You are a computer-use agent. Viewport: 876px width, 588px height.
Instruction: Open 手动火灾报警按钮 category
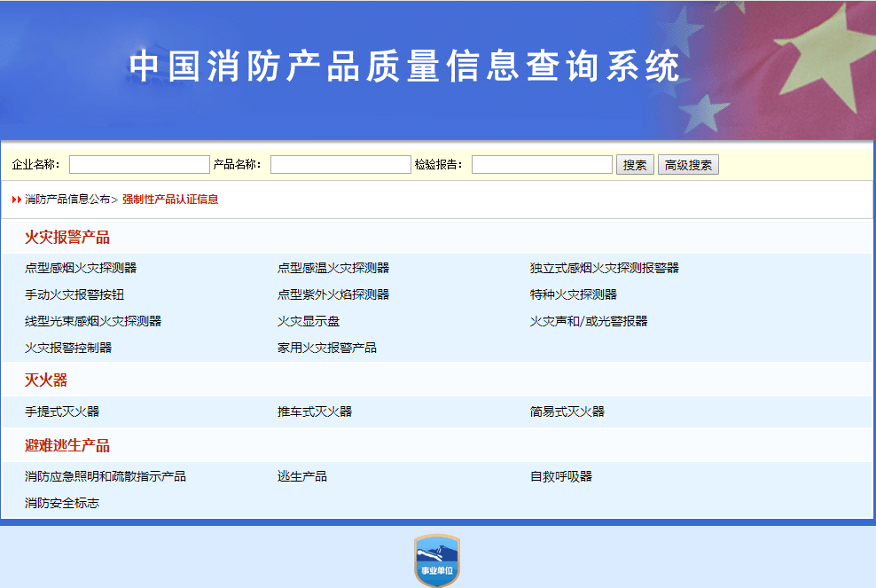coord(75,294)
